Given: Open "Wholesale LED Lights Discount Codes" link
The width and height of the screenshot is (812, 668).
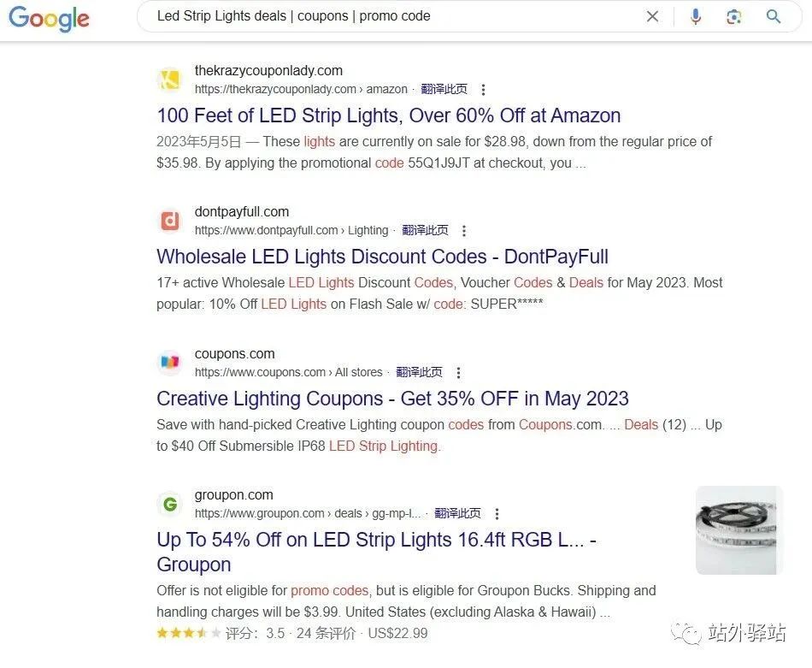Looking at the screenshot, I should point(382,257).
